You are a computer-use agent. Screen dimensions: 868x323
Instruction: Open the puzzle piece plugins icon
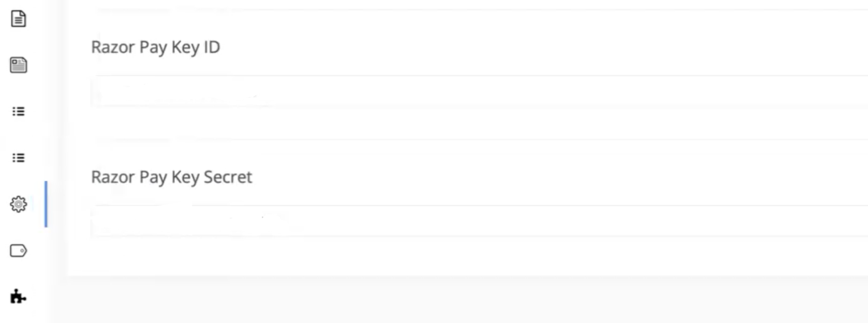[x=19, y=296]
